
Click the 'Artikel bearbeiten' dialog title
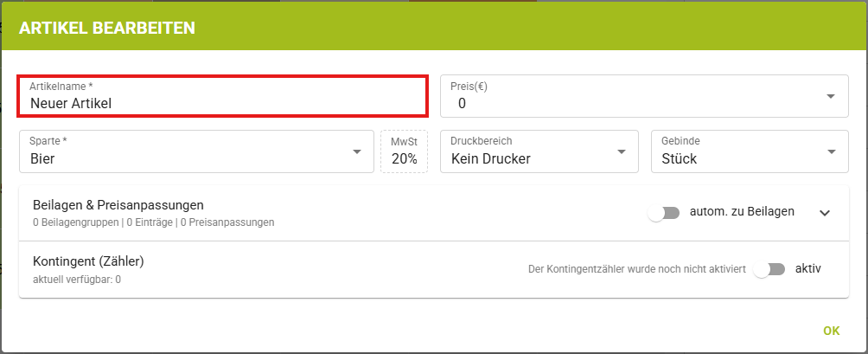(x=107, y=28)
